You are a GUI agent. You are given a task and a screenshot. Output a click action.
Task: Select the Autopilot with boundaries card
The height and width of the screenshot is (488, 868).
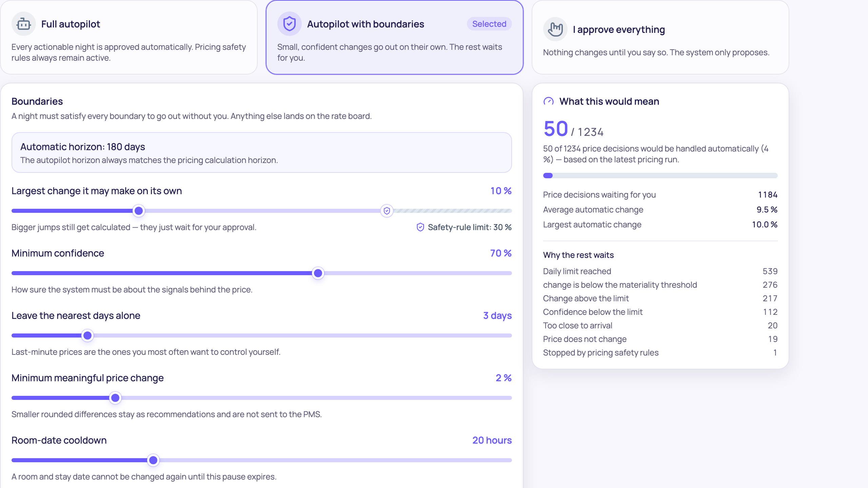(395, 37)
